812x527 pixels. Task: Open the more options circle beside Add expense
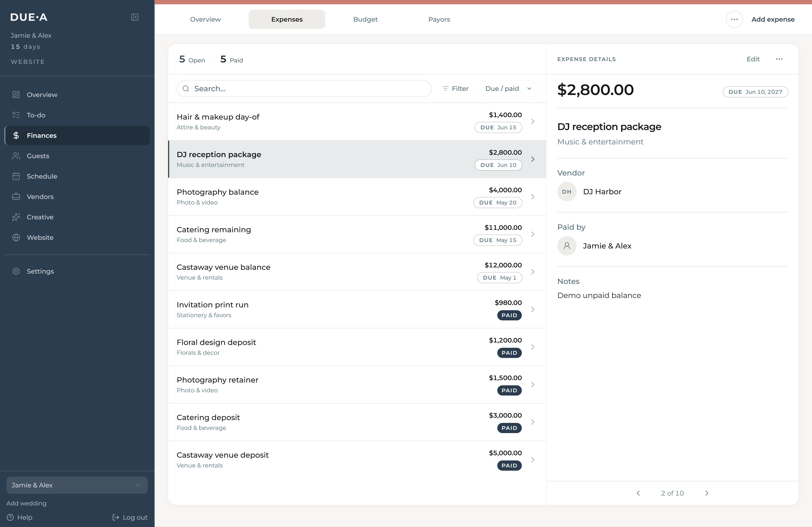click(x=735, y=19)
